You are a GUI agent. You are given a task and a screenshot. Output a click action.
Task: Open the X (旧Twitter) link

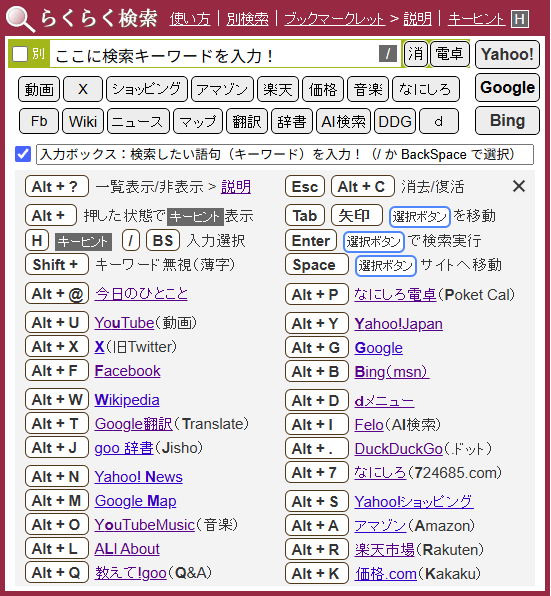point(99,347)
